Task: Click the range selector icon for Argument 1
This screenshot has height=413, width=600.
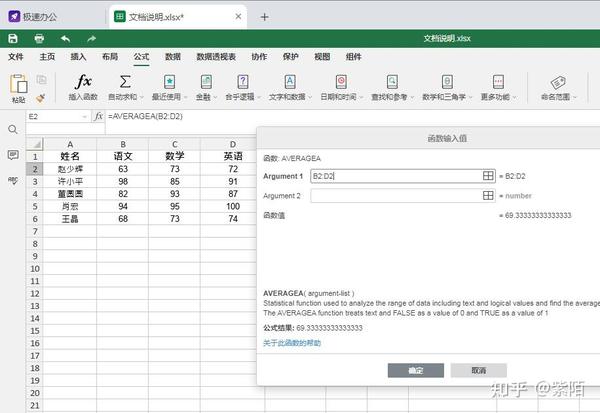Action: pyautogui.click(x=488, y=176)
